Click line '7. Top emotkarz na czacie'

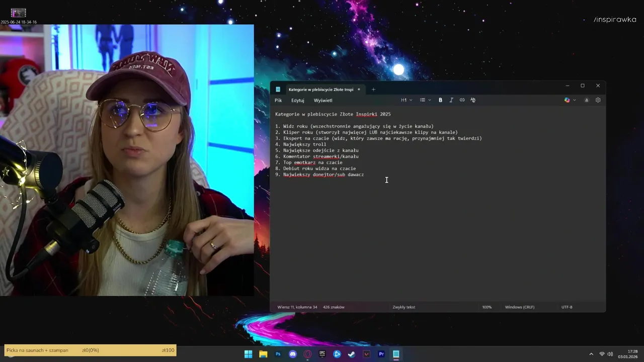(x=308, y=162)
